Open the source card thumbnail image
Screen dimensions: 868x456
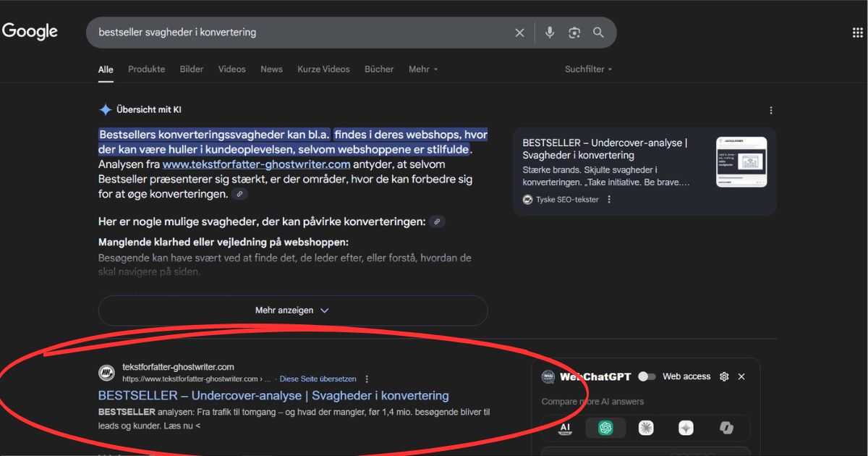click(741, 161)
